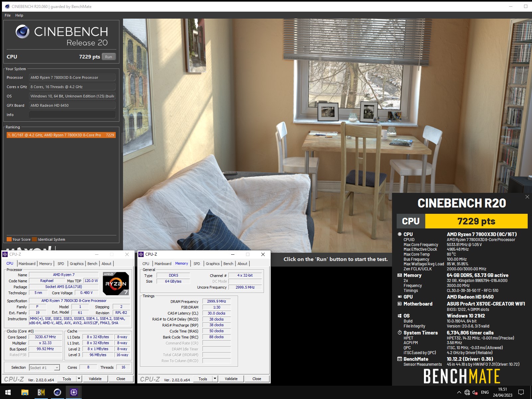Viewport: 532px width, 399px height.
Task: Click the OS Windows icon in BenchMate
Action: [x=400, y=316]
